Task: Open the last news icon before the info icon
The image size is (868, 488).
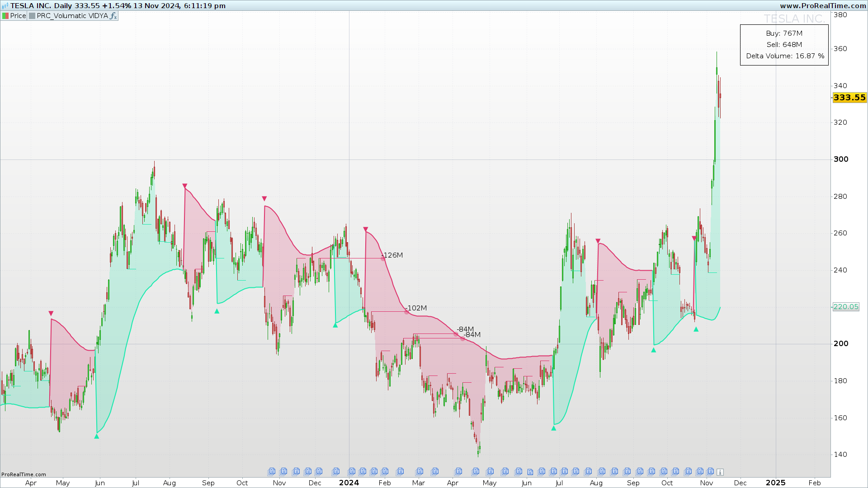Action: [710, 471]
